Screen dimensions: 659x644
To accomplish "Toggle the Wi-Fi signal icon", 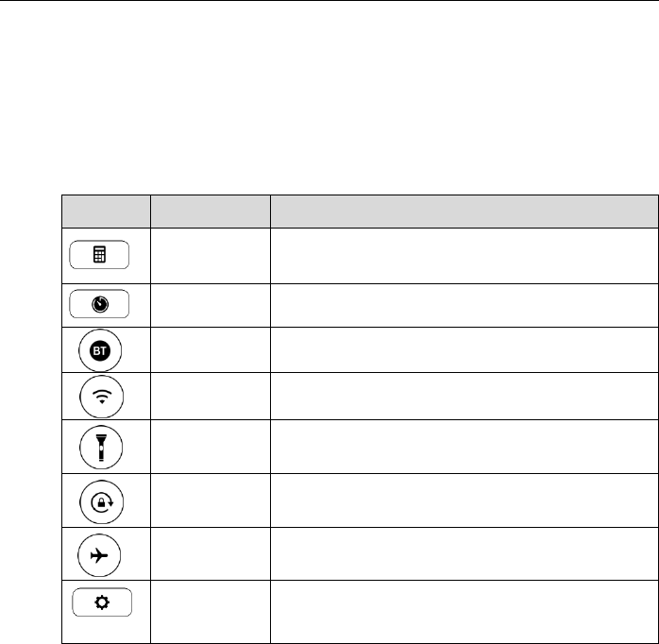I will coord(102,397).
